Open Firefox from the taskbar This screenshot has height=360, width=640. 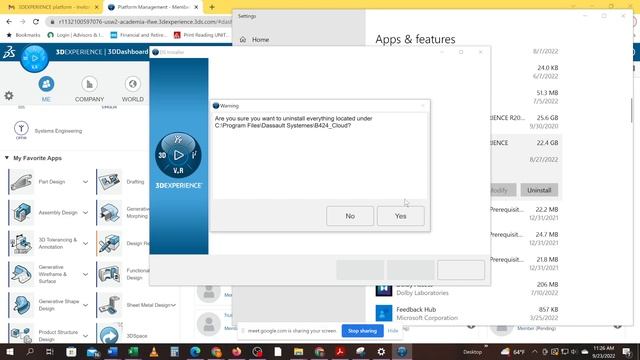tap(237, 351)
